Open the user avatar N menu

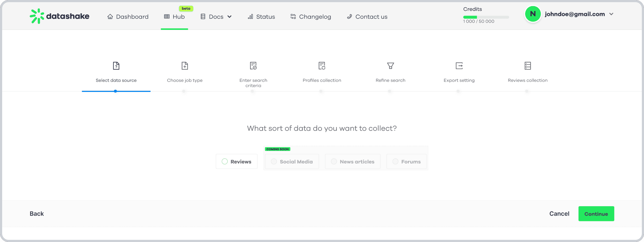[533, 14]
